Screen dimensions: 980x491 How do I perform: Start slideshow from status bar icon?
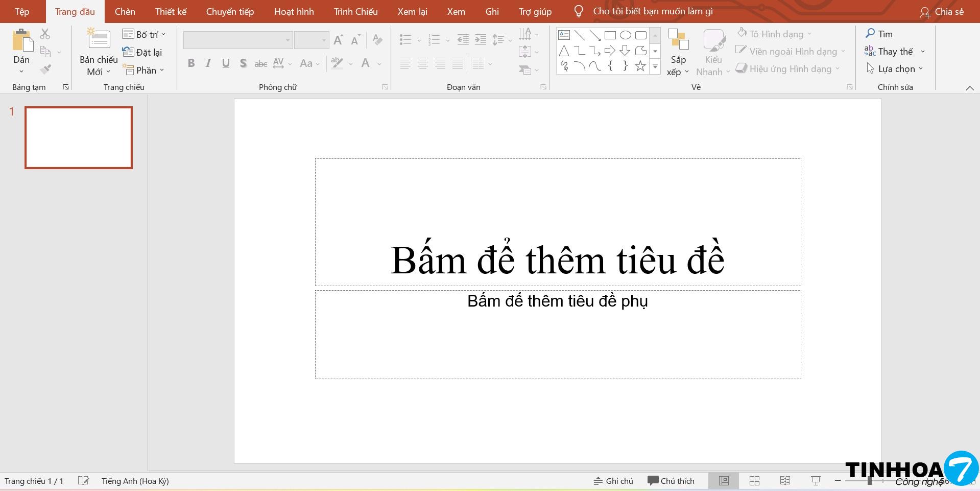pos(816,481)
